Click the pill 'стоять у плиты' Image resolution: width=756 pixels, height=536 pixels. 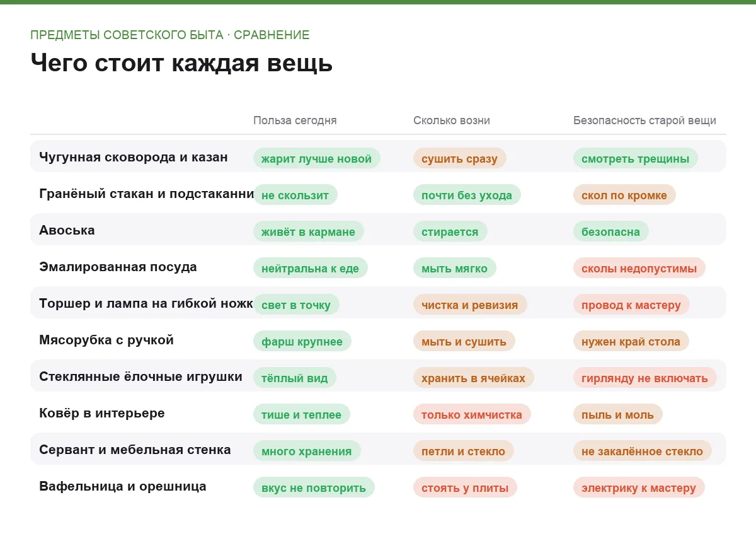tap(465, 487)
